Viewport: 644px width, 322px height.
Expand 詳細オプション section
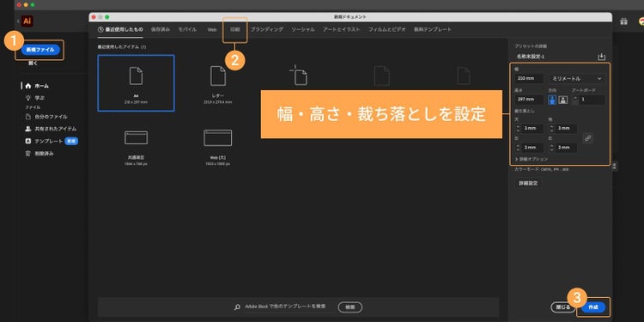532,159
